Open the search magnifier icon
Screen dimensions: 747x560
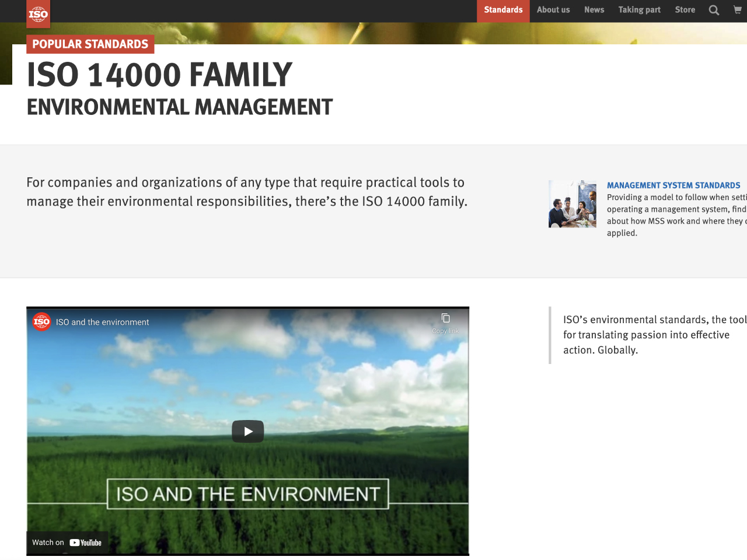714,10
